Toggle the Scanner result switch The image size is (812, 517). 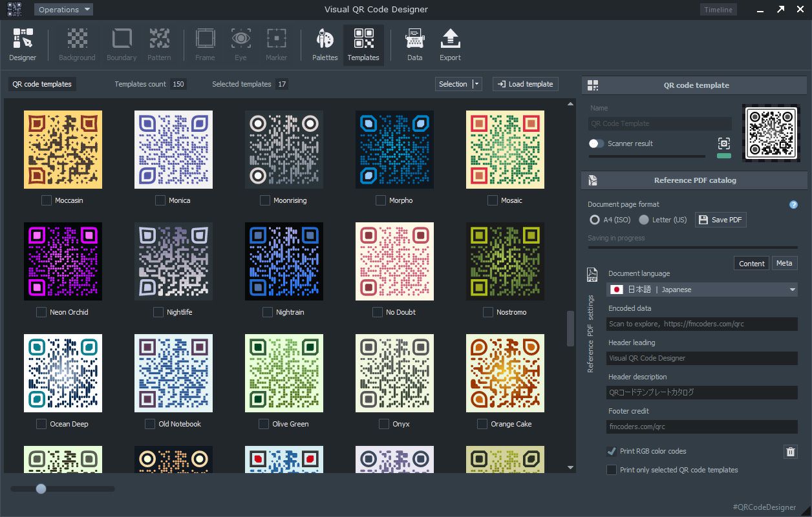pos(596,143)
